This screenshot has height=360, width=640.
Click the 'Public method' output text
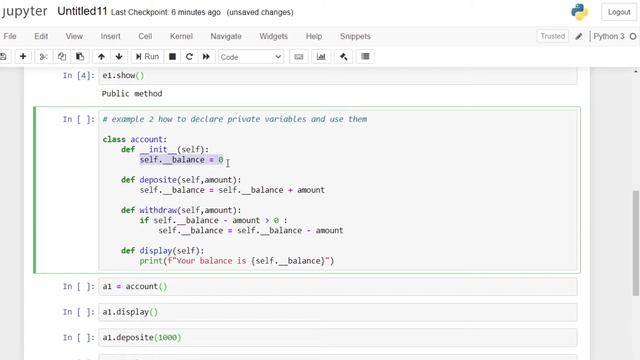click(x=132, y=93)
